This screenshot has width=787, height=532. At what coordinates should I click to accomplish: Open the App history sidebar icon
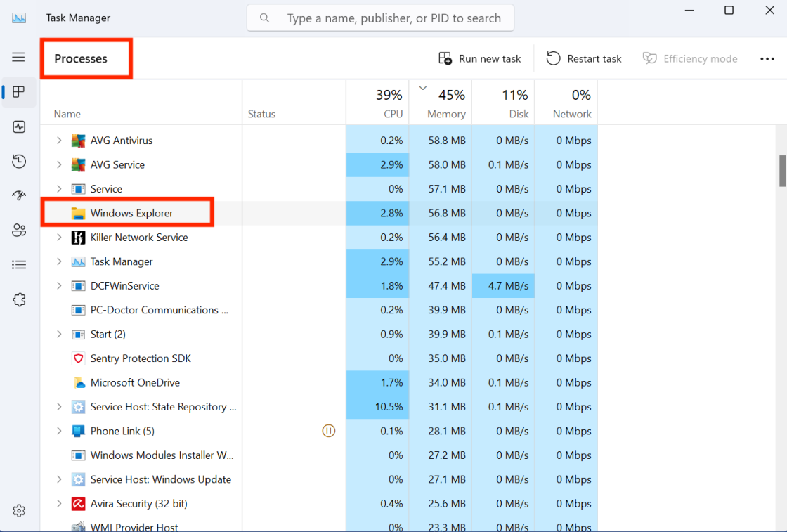coord(18,161)
